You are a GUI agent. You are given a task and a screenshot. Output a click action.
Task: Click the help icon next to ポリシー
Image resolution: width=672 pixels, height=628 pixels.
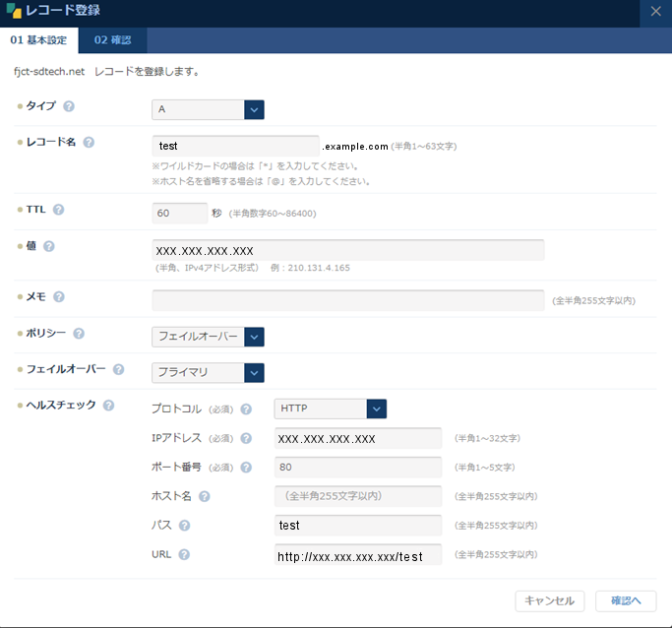pos(79,334)
